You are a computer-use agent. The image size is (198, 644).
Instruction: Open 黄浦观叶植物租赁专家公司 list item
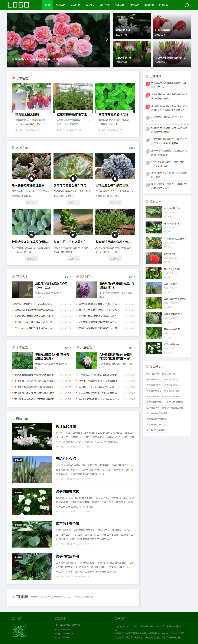[x=99, y=304]
